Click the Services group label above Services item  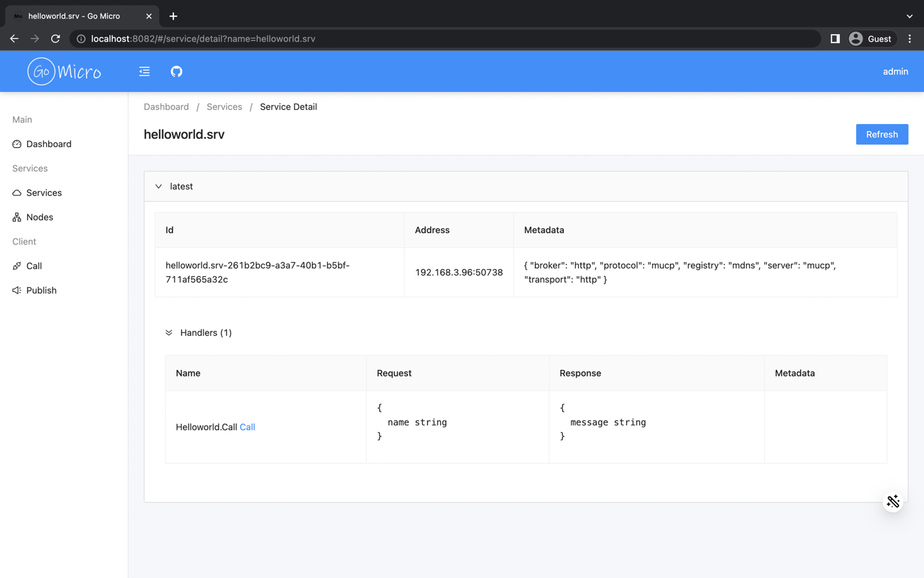[30, 168]
